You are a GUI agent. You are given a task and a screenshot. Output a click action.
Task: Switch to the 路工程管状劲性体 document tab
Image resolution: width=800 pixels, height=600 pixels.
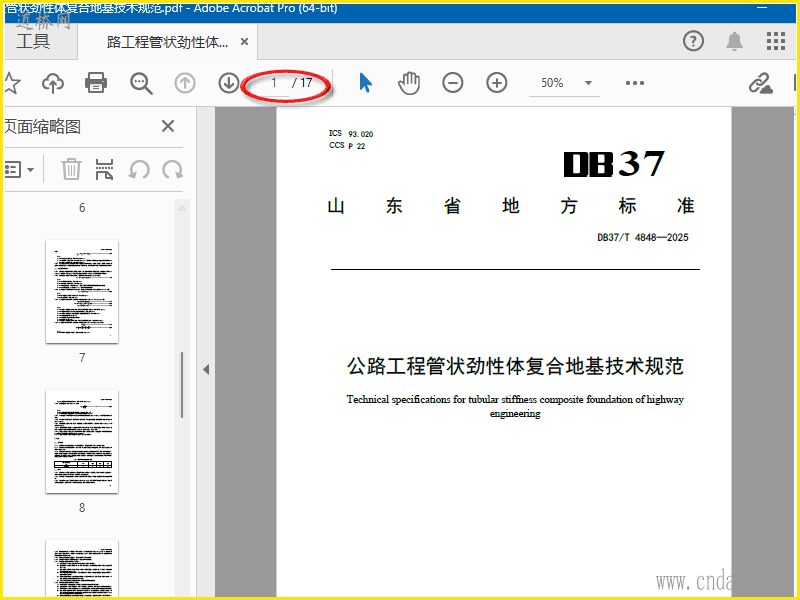click(167, 42)
